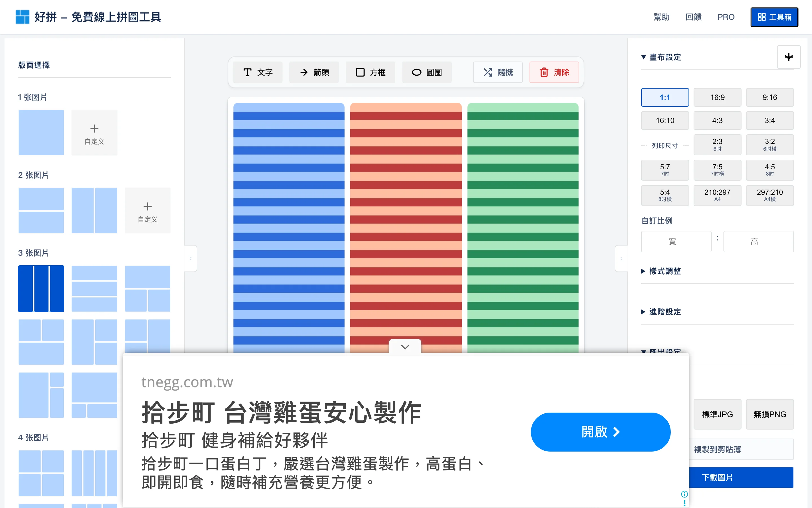This screenshot has height=508, width=812.
Task: Expand the 樣式調整 section
Action: click(661, 271)
